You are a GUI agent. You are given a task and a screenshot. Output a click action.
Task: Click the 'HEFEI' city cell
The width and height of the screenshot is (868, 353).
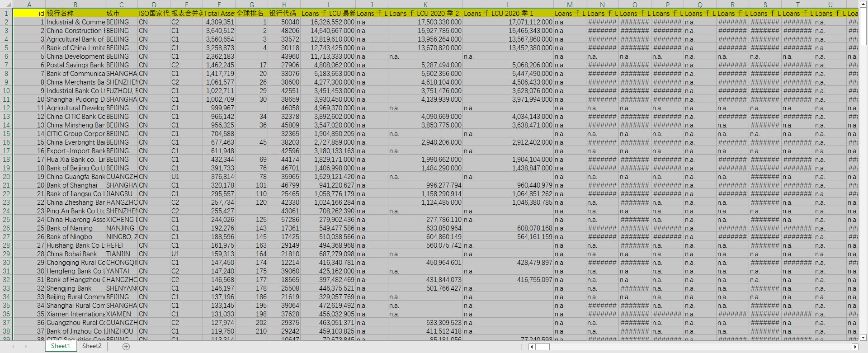(x=122, y=245)
